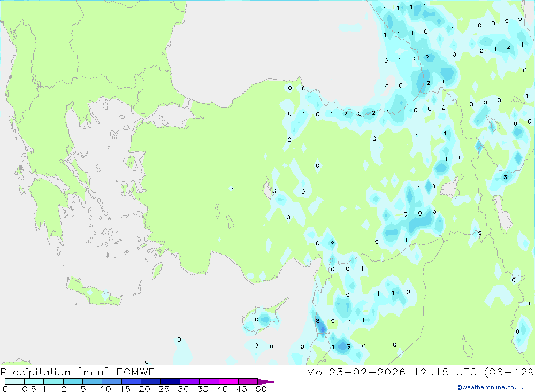The width and height of the screenshot is (535, 392).
Task: Click the 20–25 mm dark blue swatch
Action: [151, 381]
